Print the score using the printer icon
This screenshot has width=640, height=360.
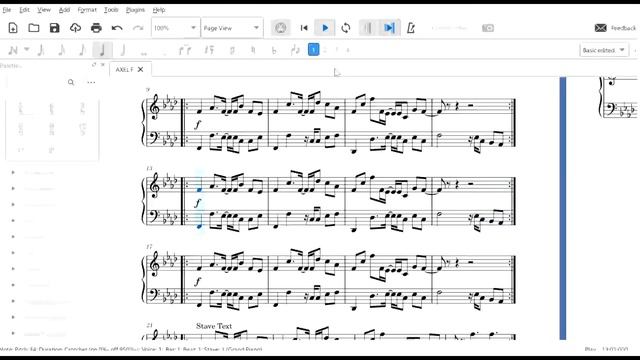(x=96, y=28)
